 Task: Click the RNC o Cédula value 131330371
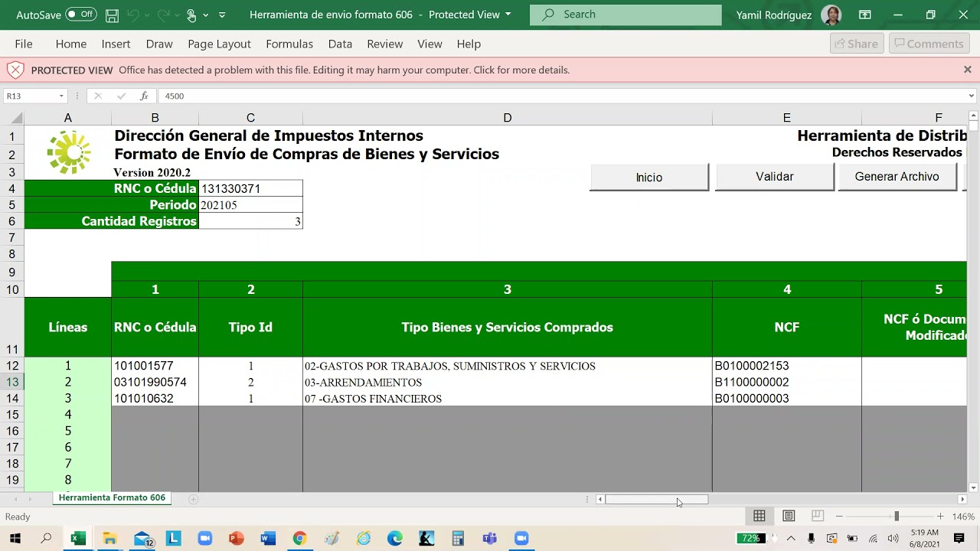(250, 188)
